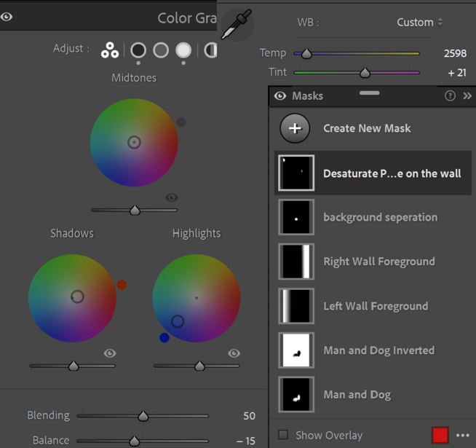Click the Midtones luminance slider handle
Screen dimensions: 476x448
135,210
